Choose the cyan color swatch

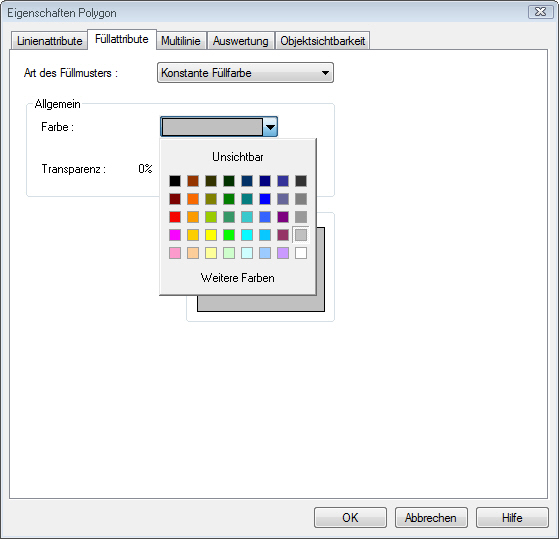(x=247, y=235)
